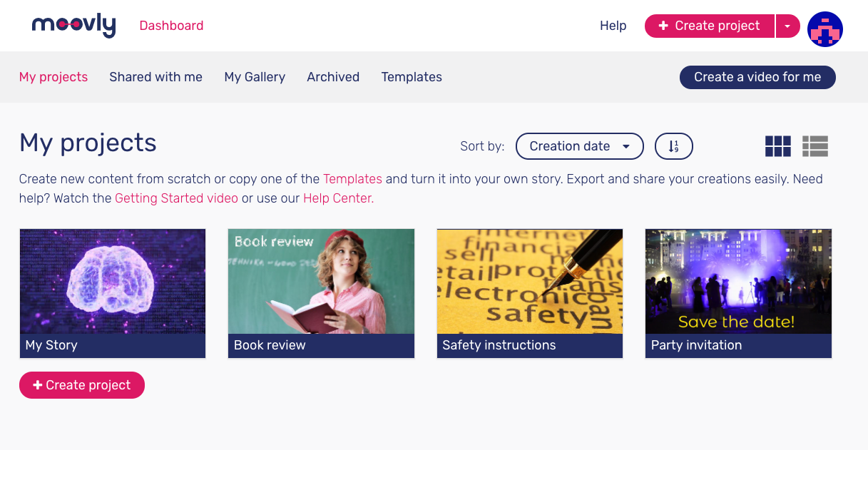Open the Creation date sort dropdown

click(x=579, y=146)
